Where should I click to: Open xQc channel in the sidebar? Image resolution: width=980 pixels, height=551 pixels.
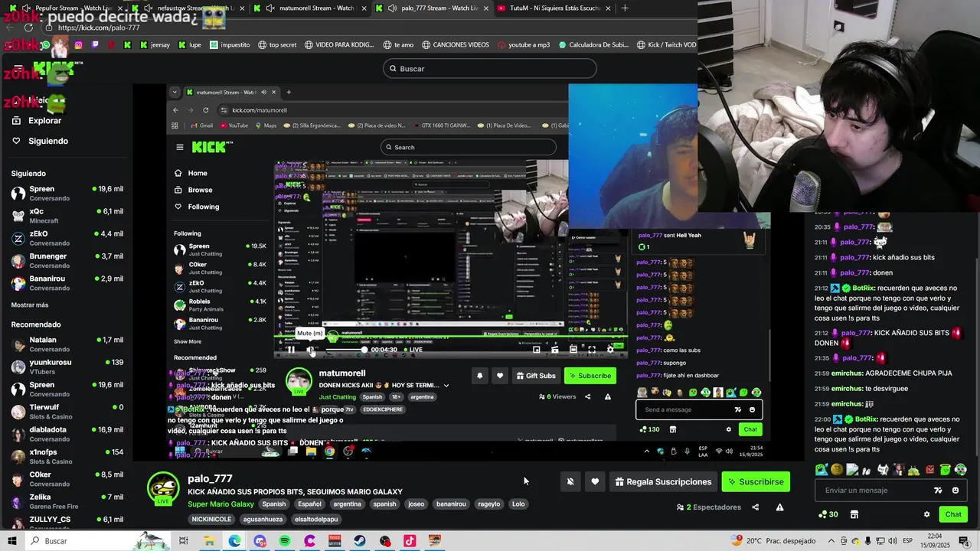(x=67, y=215)
